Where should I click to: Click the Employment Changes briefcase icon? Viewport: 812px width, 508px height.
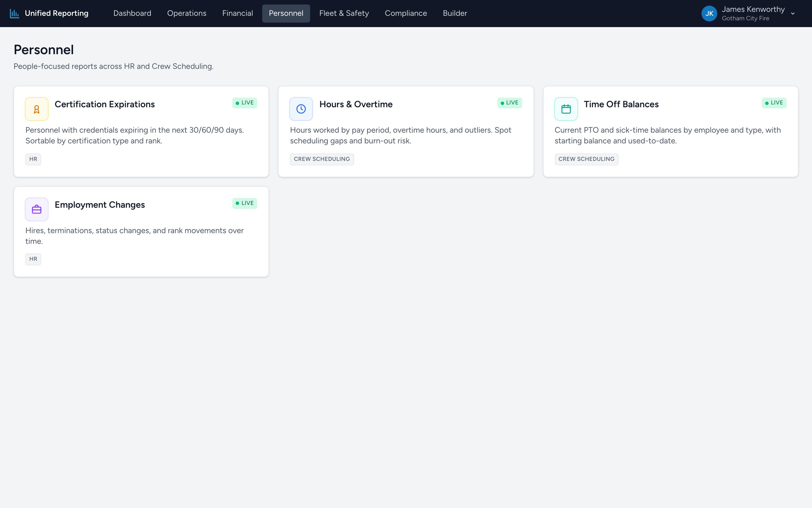pos(37,209)
